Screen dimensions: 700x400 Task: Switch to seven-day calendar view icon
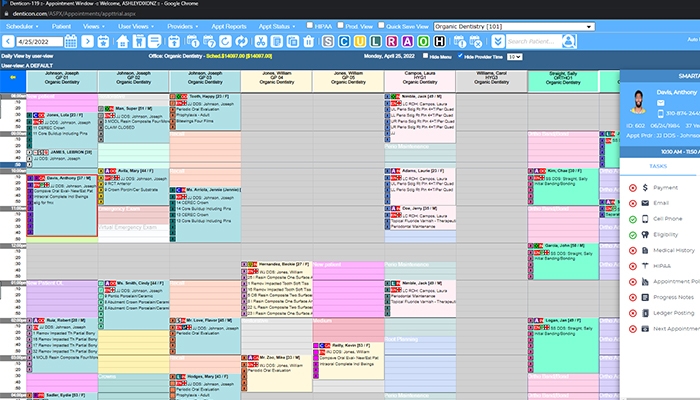(209, 42)
